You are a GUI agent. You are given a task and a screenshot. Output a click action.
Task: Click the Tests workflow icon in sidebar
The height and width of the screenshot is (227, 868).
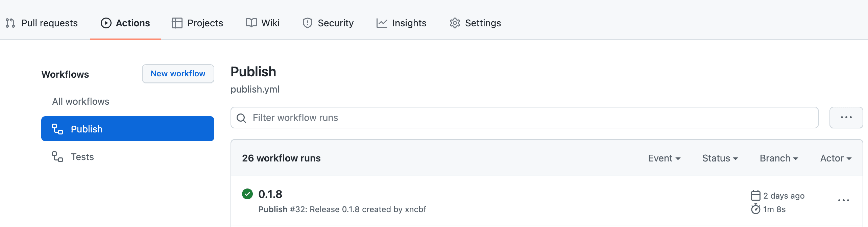point(57,157)
